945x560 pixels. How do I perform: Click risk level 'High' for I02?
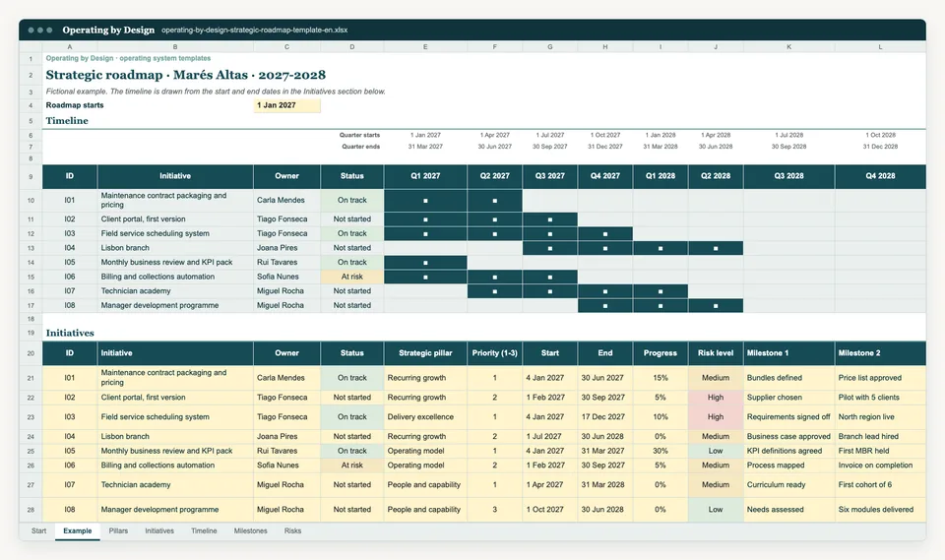(716, 398)
